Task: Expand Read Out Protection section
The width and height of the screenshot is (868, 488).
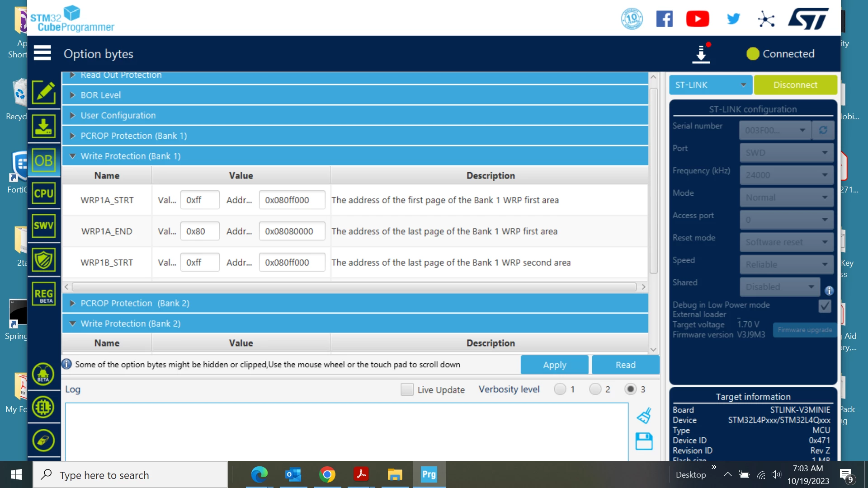Action: coord(355,77)
